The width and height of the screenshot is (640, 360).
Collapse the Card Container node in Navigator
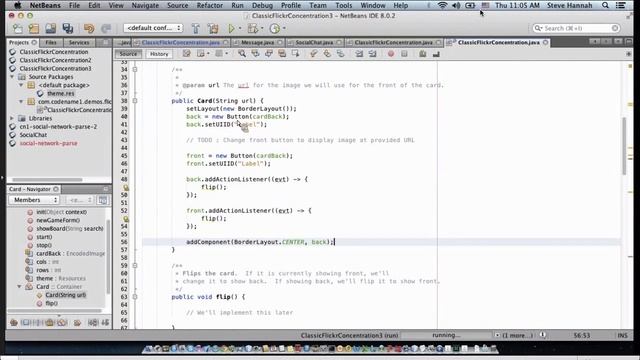(x=19, y=287)
